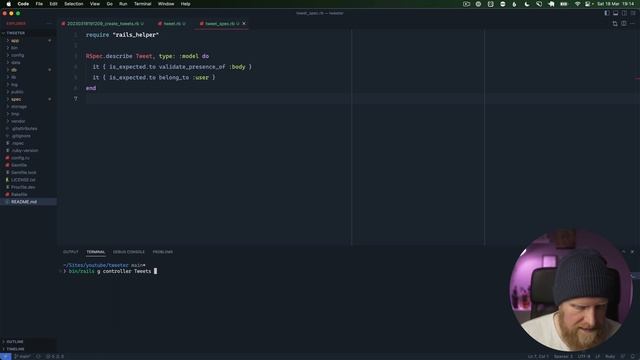Toggle the primary sidebar layout icon
This screenshot has width=640, height=360.
[x=607, y=13]
